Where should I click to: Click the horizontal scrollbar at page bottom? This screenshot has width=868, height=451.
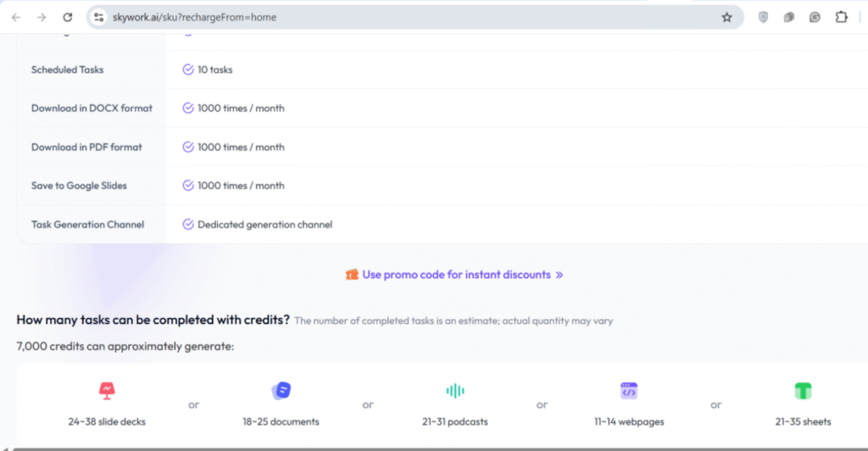click(424, 448)
